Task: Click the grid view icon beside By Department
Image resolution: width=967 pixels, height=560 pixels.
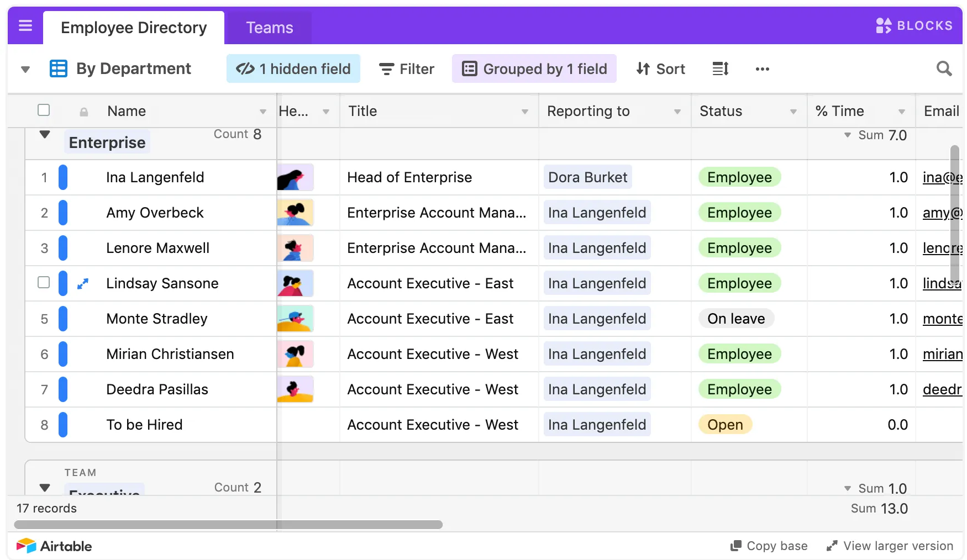Action: [59, 67]
